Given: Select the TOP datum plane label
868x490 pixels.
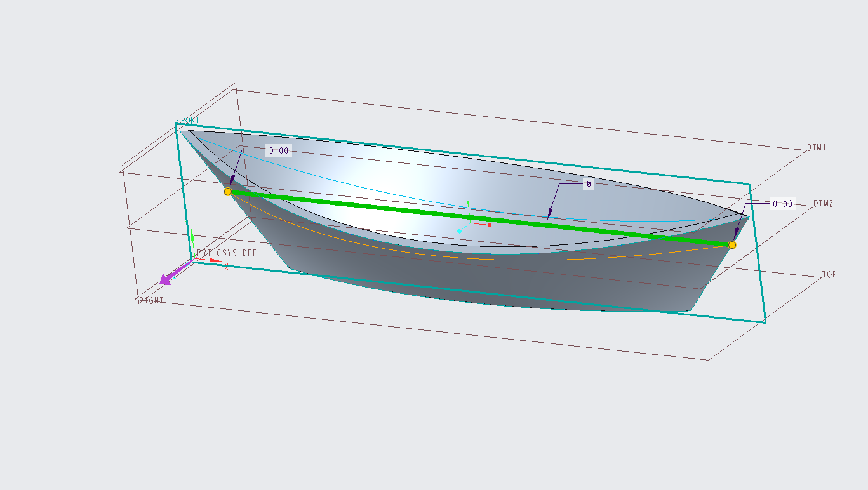Looking at the screenshot, I should click(829, 275).
